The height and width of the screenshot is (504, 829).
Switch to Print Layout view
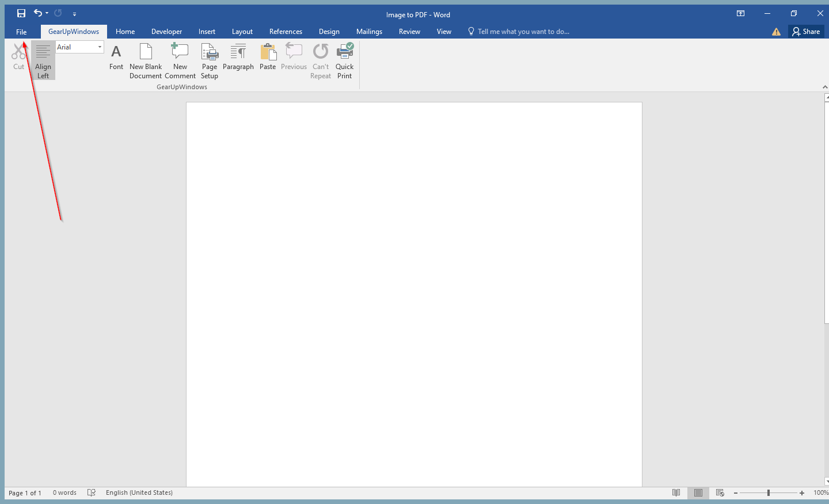[x=698, y=493]
